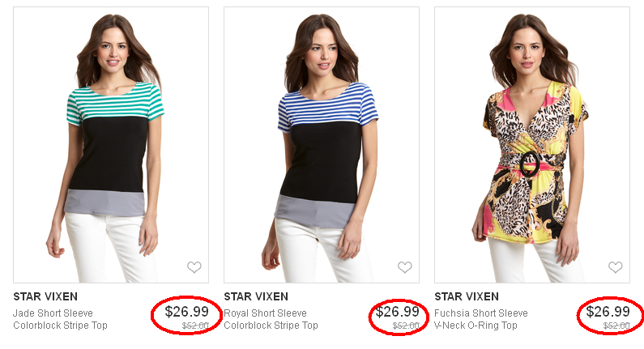Add Fuchsia O-Ring Top to wishlist heart

[616, 267]
